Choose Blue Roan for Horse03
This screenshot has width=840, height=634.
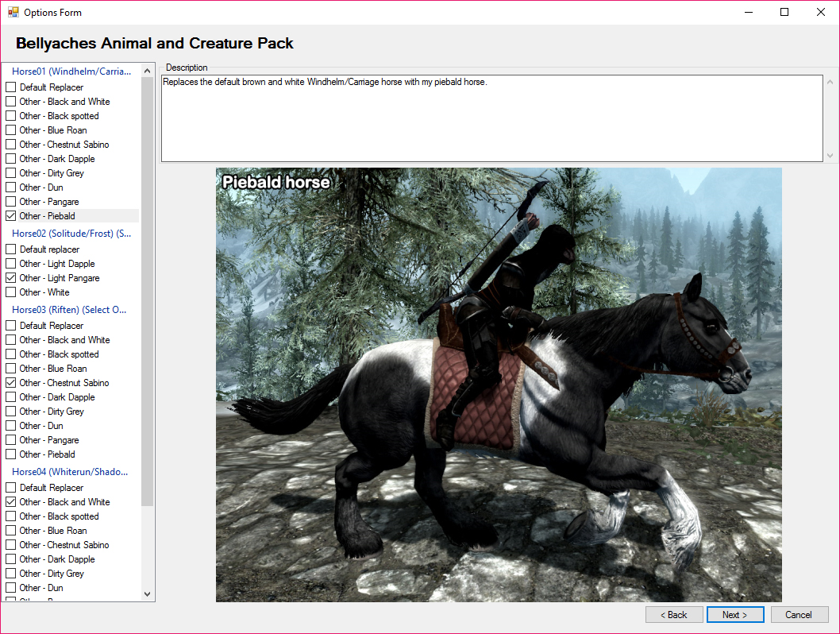(x=10, y=369)
